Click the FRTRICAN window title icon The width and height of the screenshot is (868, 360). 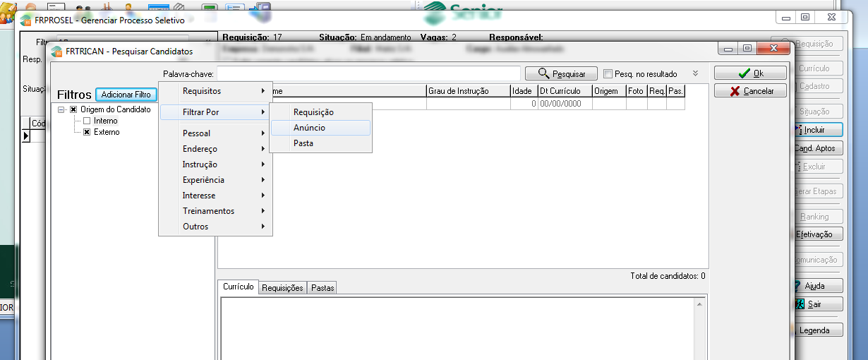tap(56, 52)
